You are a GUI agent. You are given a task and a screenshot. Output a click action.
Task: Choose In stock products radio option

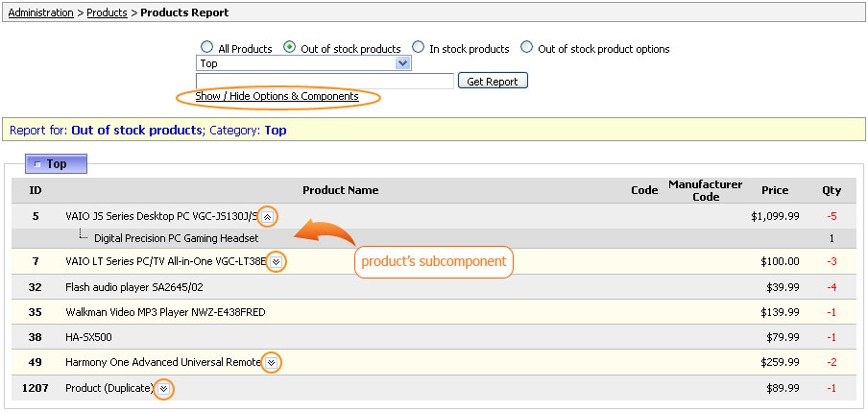(418, 46)
